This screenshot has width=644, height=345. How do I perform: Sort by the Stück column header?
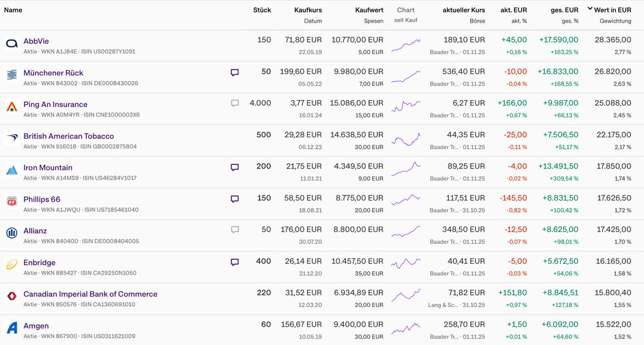[262, 10]
